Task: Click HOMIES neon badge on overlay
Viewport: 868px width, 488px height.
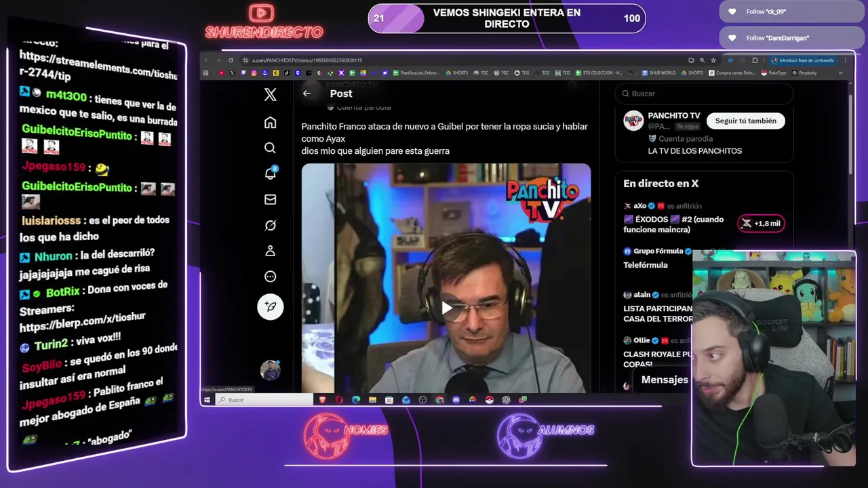Action: (345, 434)
